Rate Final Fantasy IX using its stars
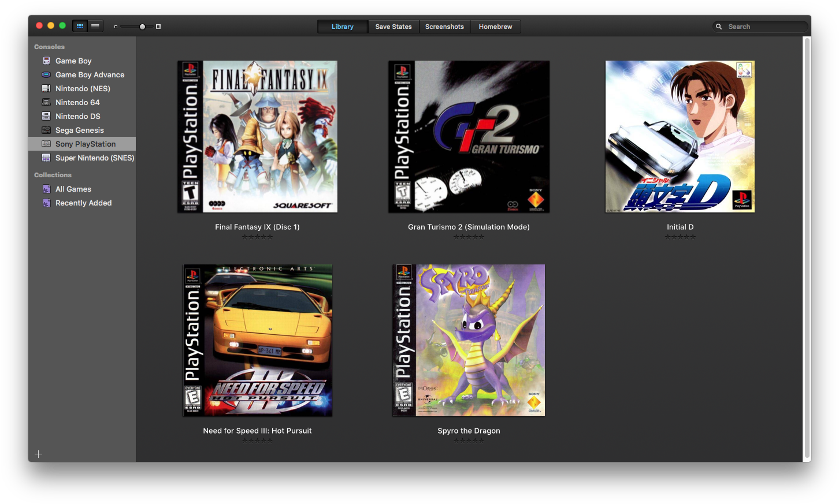The width and height of the screenshot is (839, 504). click(257, 237)
